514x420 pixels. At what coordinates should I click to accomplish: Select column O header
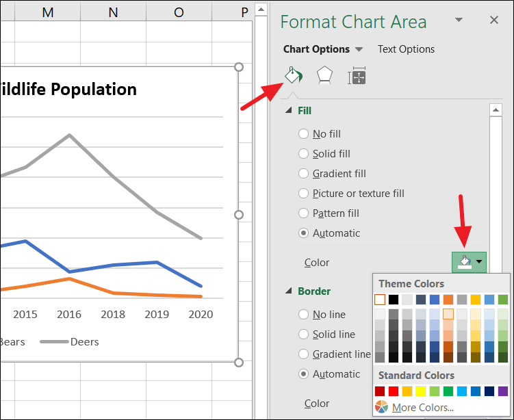179,12
